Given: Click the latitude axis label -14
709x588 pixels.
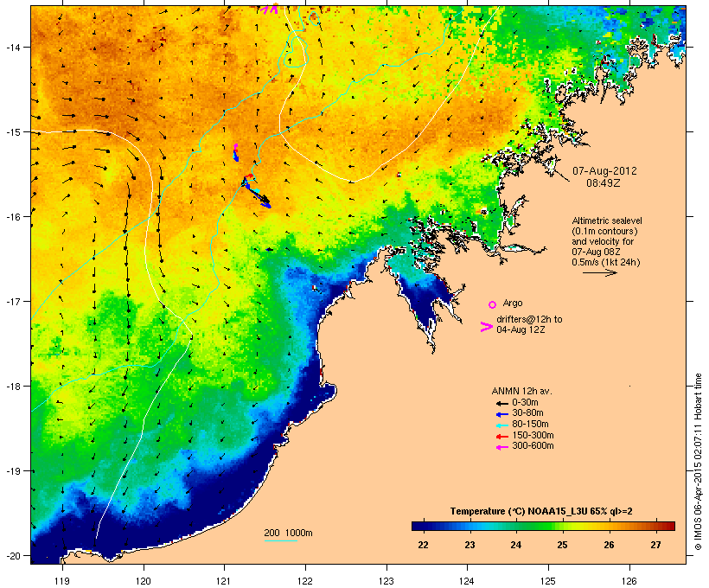Looking at the screenshot, I should coord(12,47).
